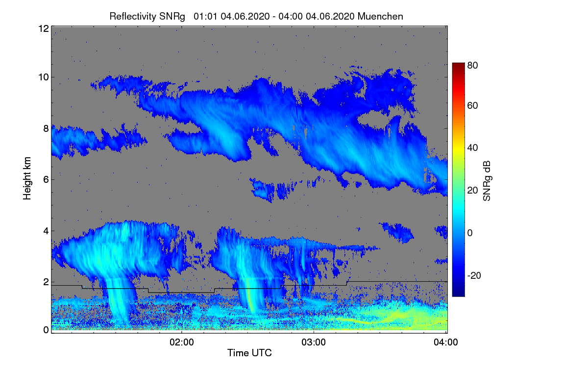The width and height of the screenshot is (588, 392).
Task: Click the height tick label 12
Action: [x=43, y=29]
